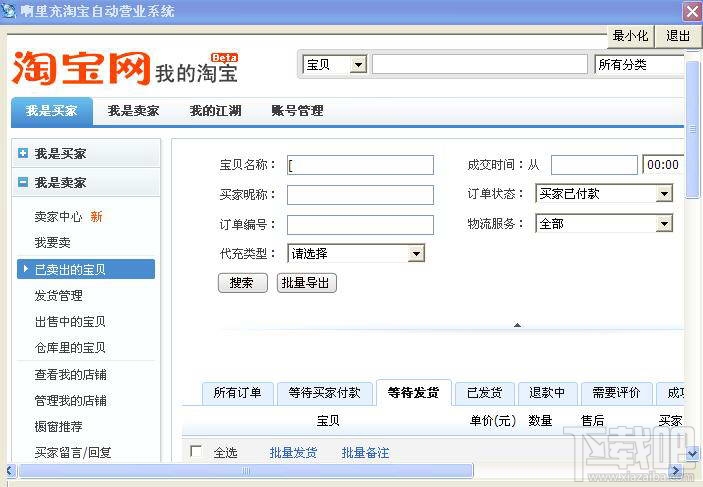Focus the 成交时间 start date field
Viewport: 703px width, 487px height.
click(x=594, y=165)
